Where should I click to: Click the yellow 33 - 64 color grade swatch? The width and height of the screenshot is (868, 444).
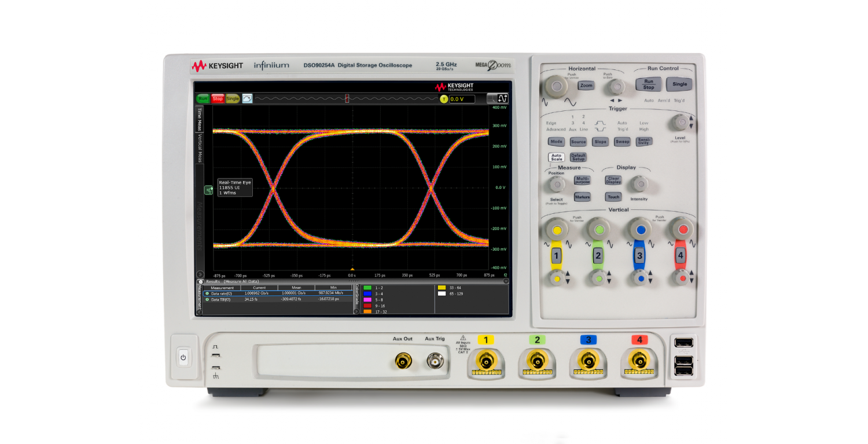click(x=442, y=287)
